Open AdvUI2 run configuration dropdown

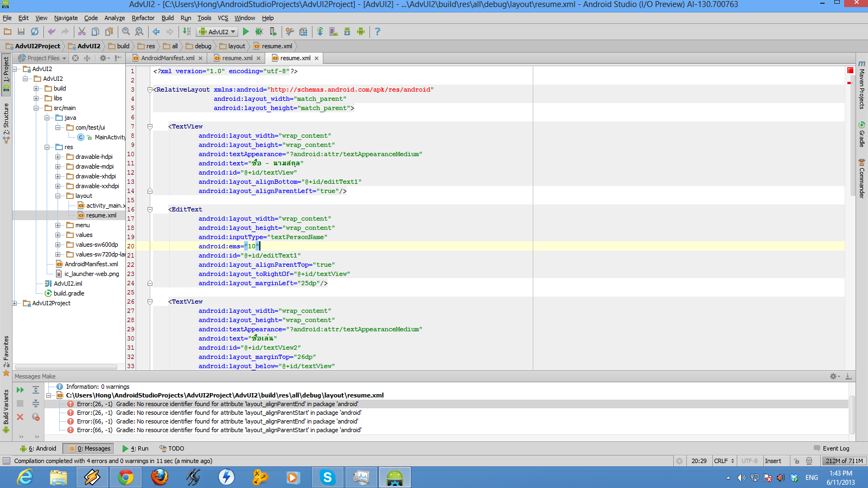(x=218, y=32)
